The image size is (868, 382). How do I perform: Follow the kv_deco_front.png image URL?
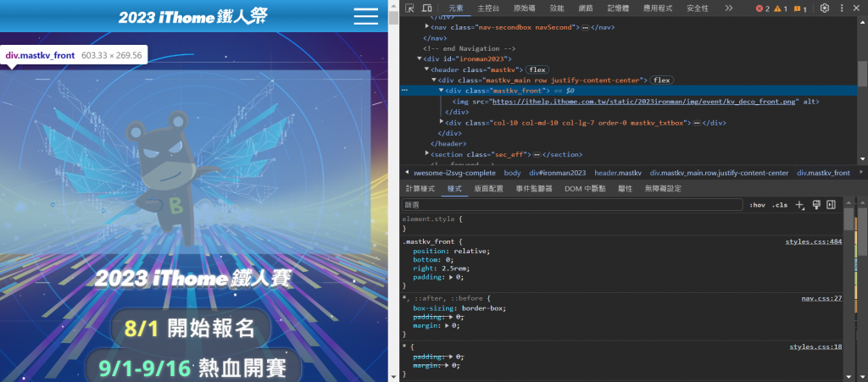click(x=644, y=102)
